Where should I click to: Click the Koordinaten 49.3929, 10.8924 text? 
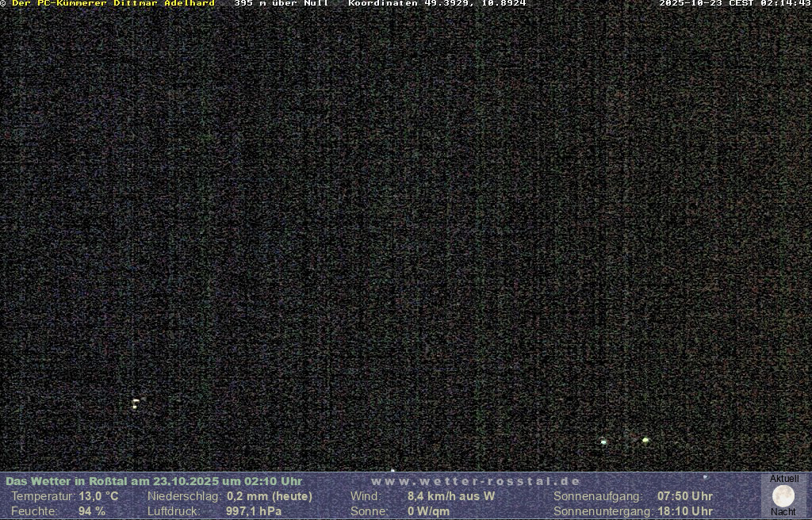click(437, 4)
